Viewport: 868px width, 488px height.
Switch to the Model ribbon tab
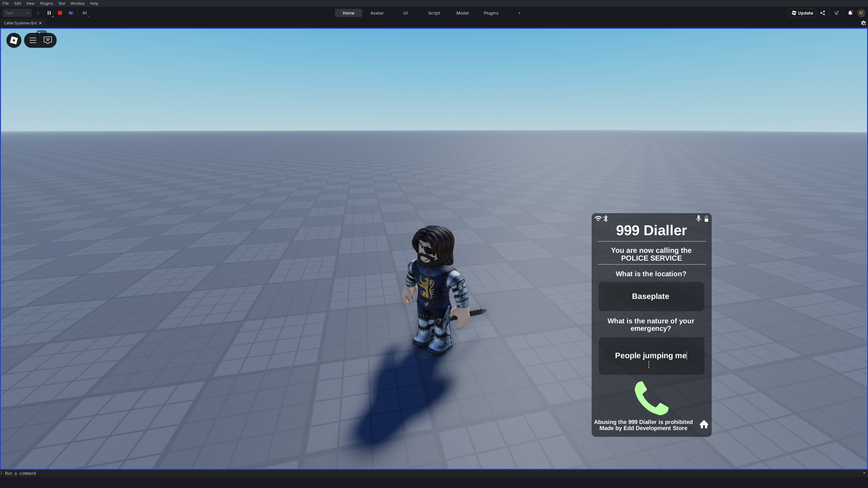462,13
